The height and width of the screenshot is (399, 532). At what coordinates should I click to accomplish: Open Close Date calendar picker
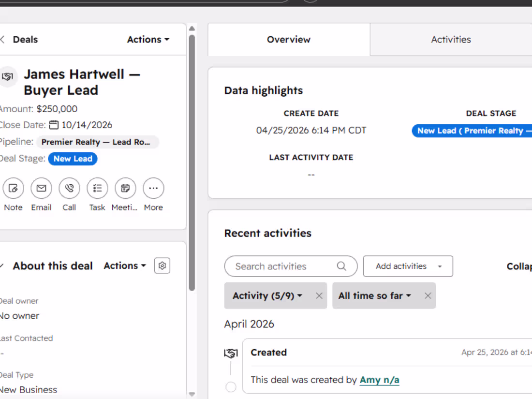(54, 125)
